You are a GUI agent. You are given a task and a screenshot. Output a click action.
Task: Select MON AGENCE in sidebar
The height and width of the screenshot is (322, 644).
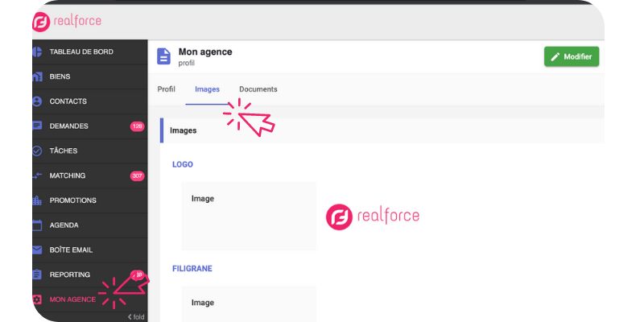click(72, 299)
